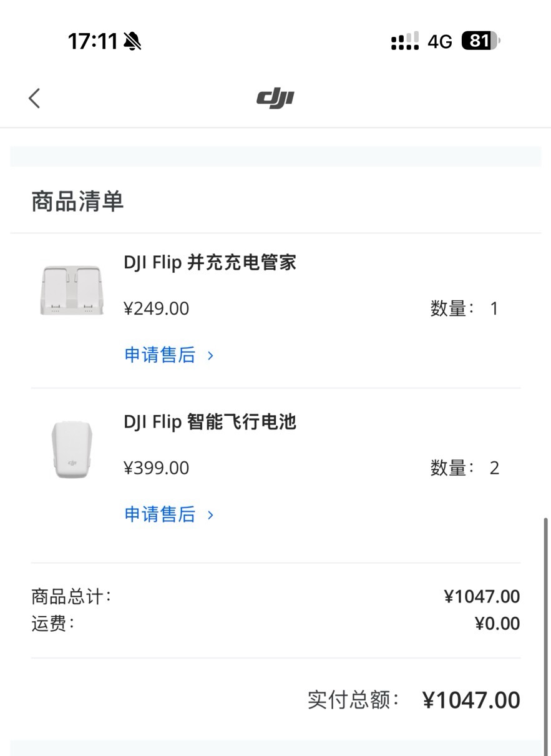This screenshot has height=756, width=551.
Task: Tap the 17:11 clock in status bar
Action: pos(93,41)
